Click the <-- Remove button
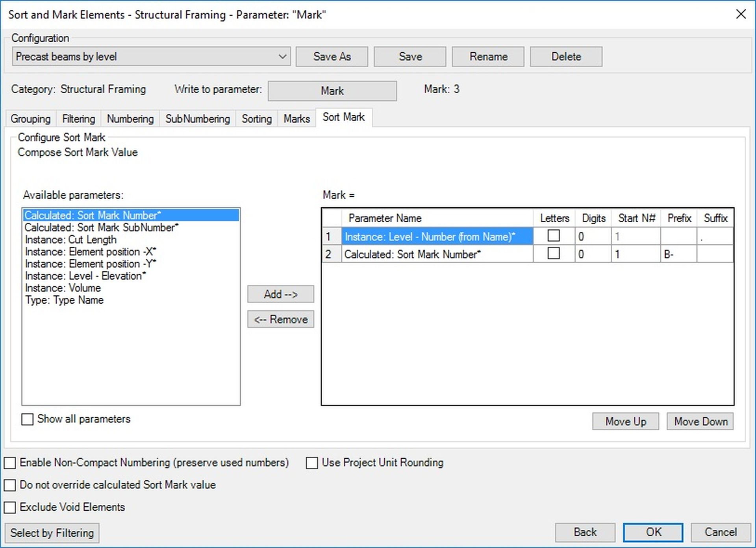The height and width of the screenshot is (548, 756). click(x=280, y=319)
